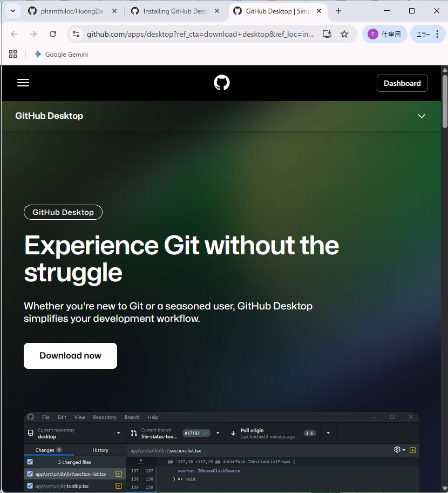This screenshot has width=448, height=493.
Task: Expand the Current branch dropdown arrow
Action: 218,433
